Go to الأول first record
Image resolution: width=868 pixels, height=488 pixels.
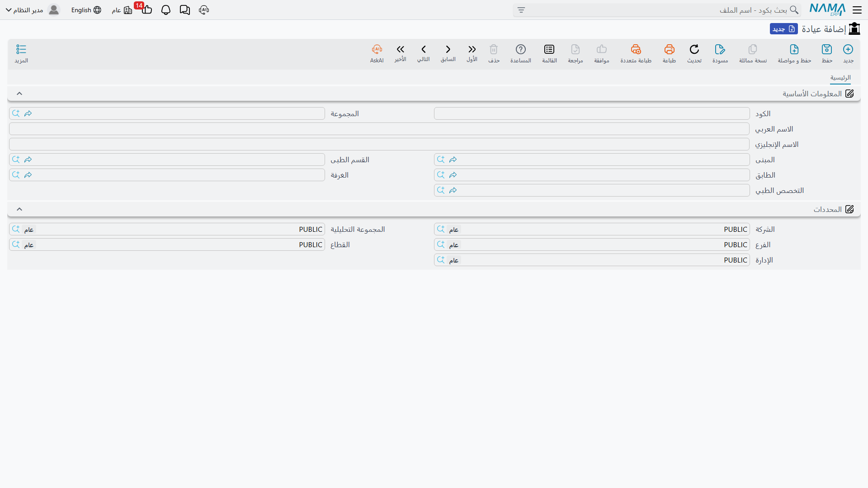click(x=472, y=49)
